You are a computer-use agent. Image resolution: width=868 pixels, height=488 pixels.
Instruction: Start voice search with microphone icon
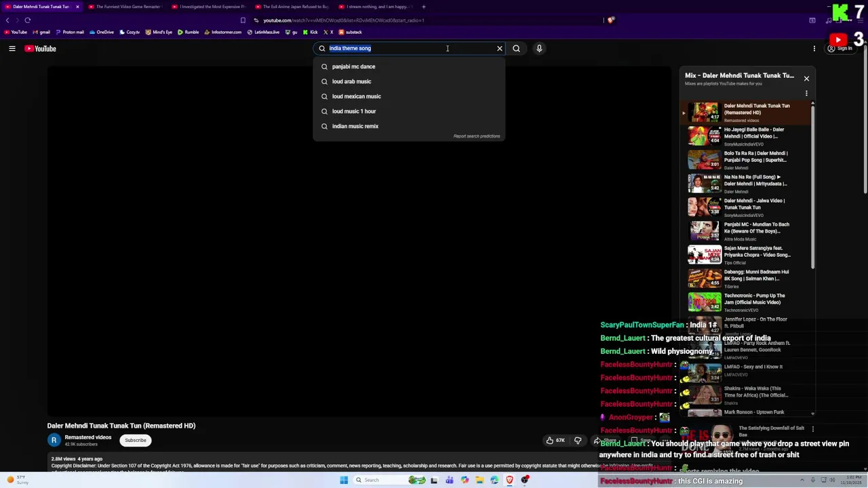pos(539,48)
